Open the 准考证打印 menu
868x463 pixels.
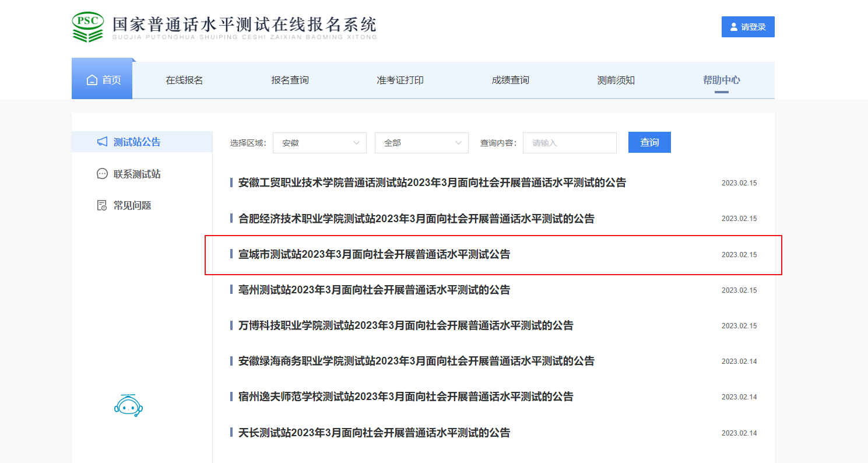[x=400, y=80]
